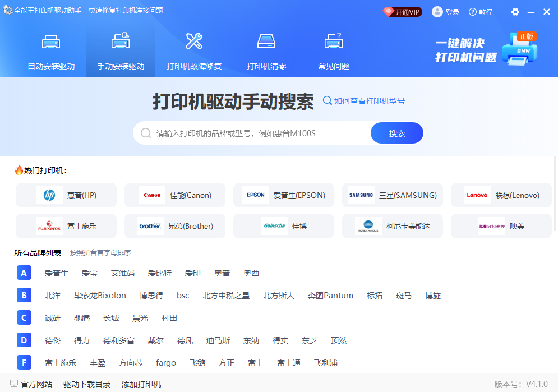Select the HP (惠普) brand card
The image size is (558, 392).
[66, 195]
